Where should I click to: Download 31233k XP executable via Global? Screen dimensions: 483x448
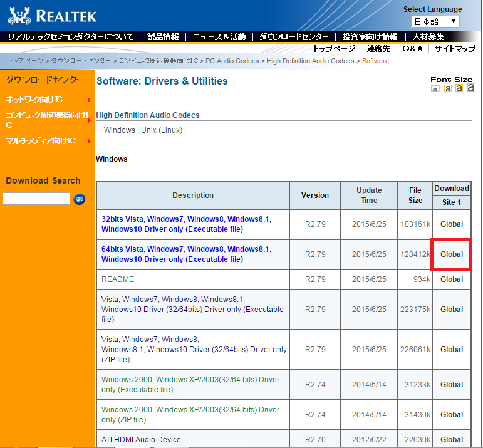coord(452,385)
